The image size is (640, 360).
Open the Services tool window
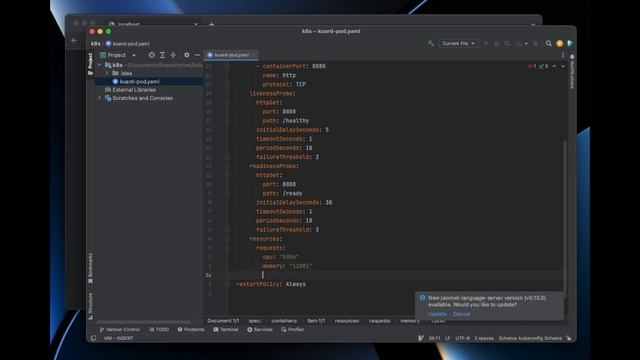tap(260, 329)
